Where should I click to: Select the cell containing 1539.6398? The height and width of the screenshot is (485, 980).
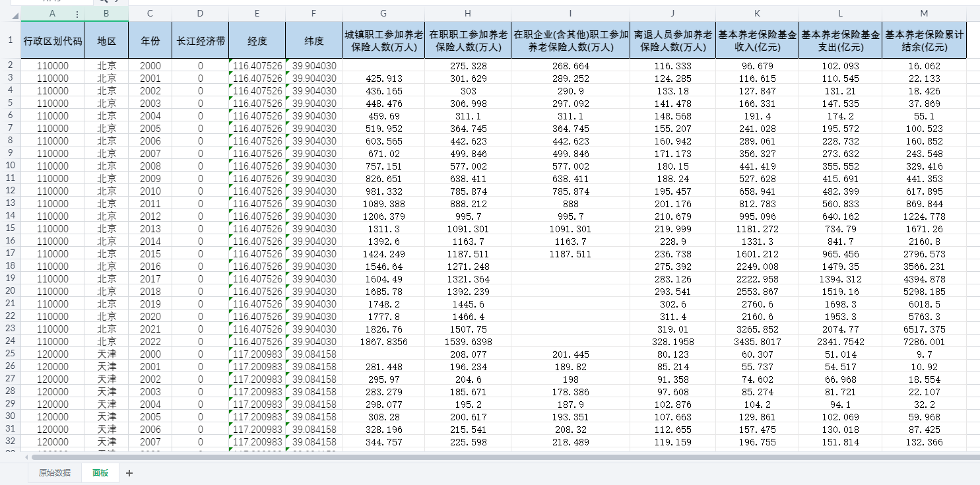tap(469, 341)
